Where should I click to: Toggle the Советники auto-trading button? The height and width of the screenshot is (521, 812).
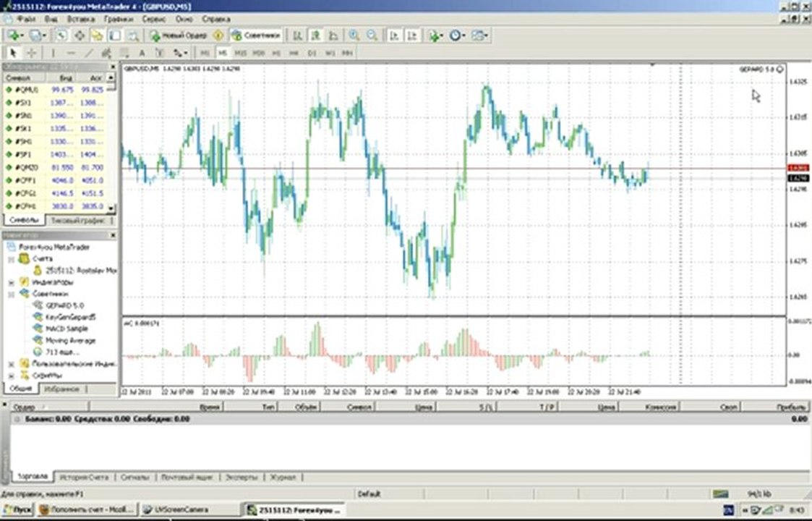pos(257,35)
